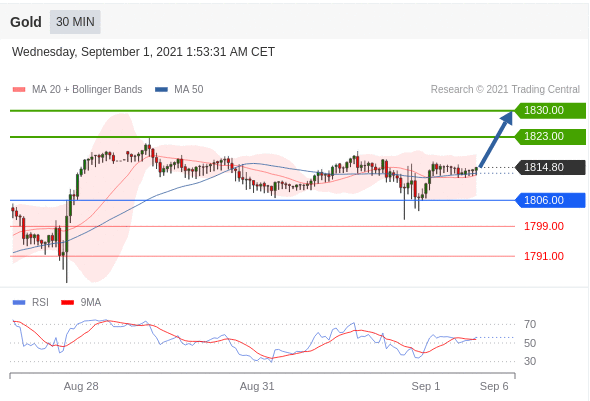
Task: Click the pink MA 20 legend swatch
Action: (x=19, y=90)
